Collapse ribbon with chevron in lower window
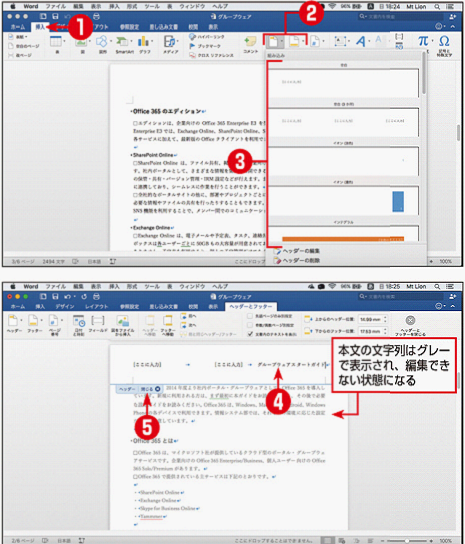This screenshot has height=544, width=465. 453,306
